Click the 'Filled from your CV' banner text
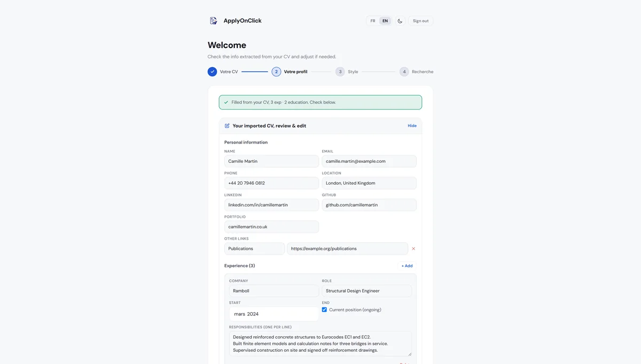641x364 pixels. (x=284, y=102)
